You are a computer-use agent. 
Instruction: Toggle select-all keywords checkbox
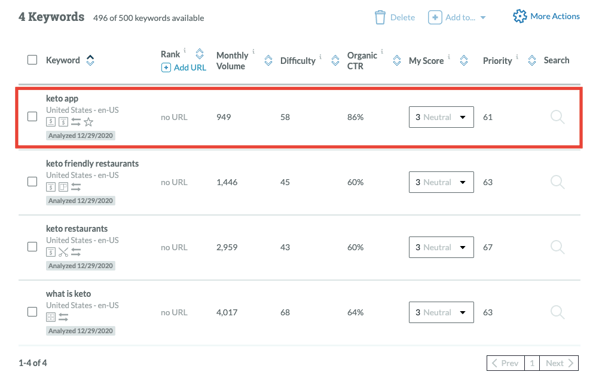(32, 60)
